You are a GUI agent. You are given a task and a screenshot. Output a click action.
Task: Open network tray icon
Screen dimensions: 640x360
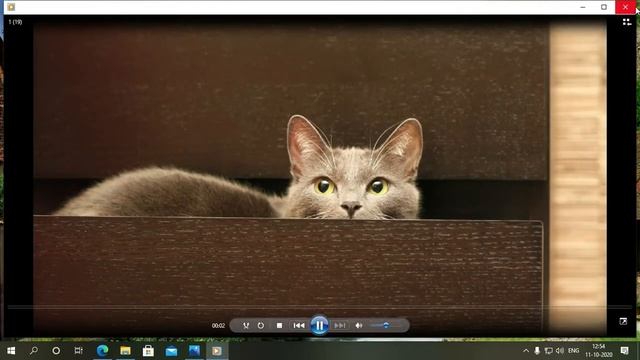[549, 351]
